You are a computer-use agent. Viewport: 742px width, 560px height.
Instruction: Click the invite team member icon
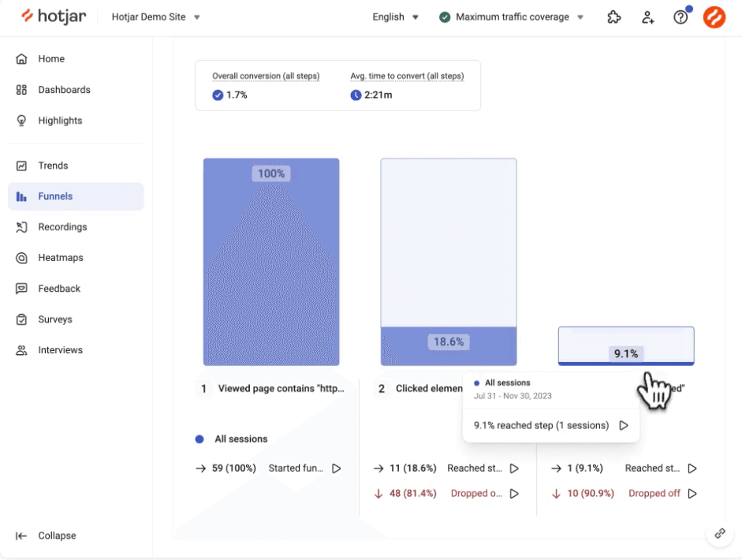coord(647,17)
